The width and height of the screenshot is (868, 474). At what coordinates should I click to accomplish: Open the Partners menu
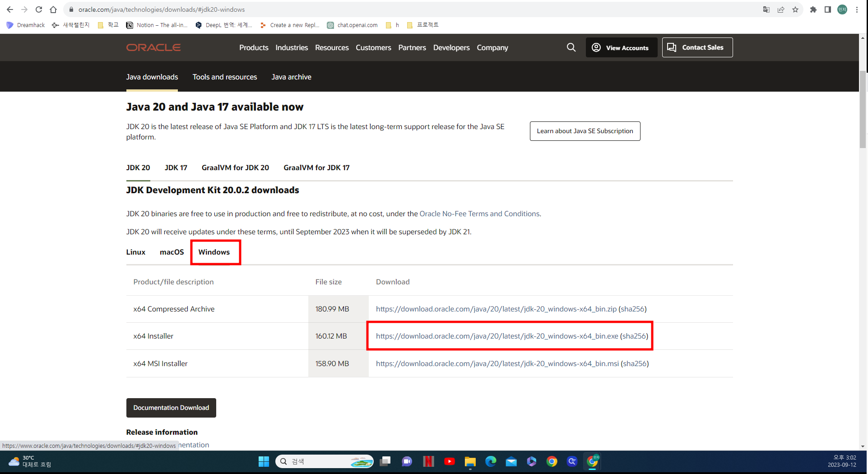pos(412,47)
